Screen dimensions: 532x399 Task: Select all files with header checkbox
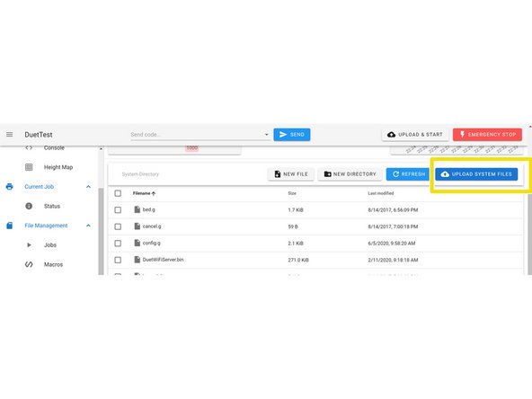118,193
